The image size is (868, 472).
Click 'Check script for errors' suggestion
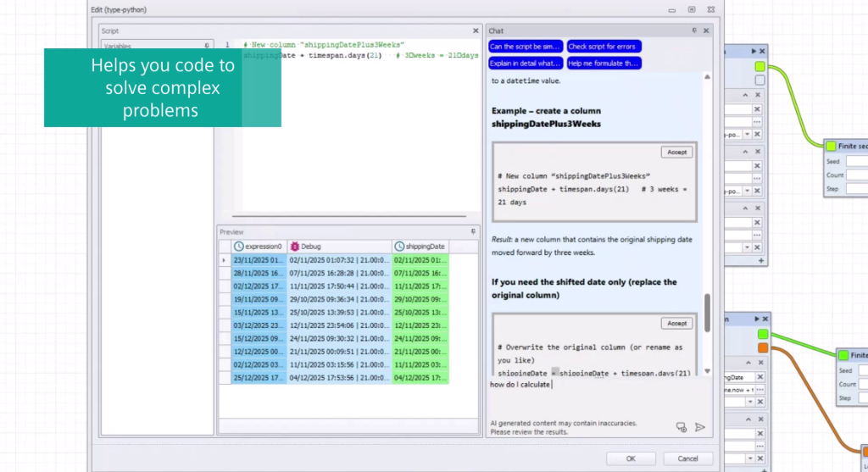coord(604,47)
